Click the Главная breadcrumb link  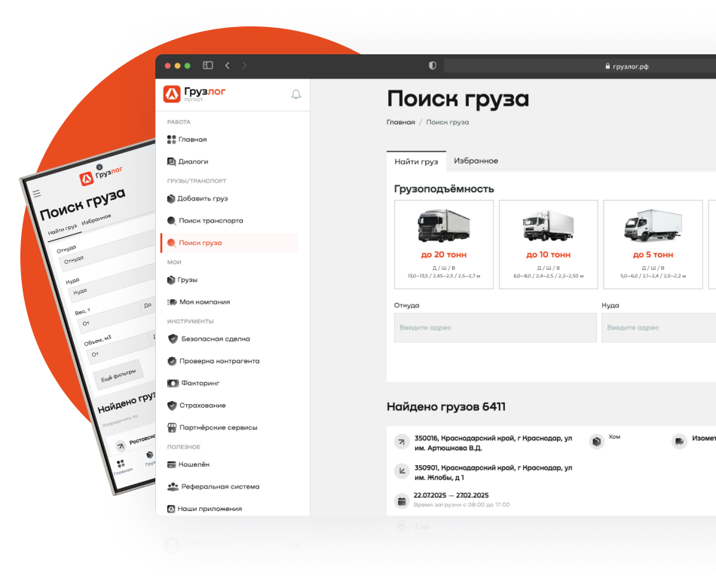point(400,122)
